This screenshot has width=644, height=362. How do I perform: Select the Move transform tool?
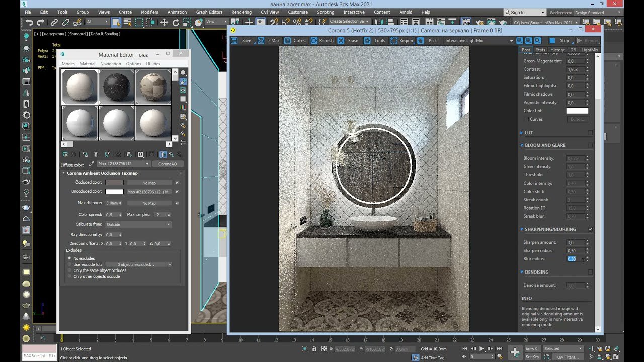[164, 22]
